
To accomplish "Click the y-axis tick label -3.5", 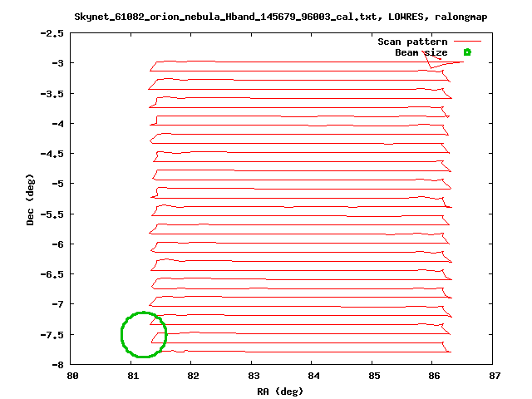I will tap(52, 94).
